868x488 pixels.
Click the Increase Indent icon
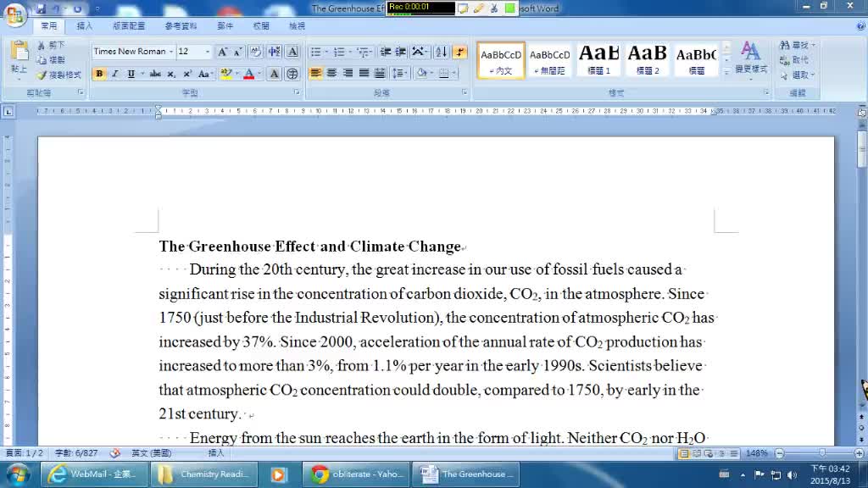400,52
